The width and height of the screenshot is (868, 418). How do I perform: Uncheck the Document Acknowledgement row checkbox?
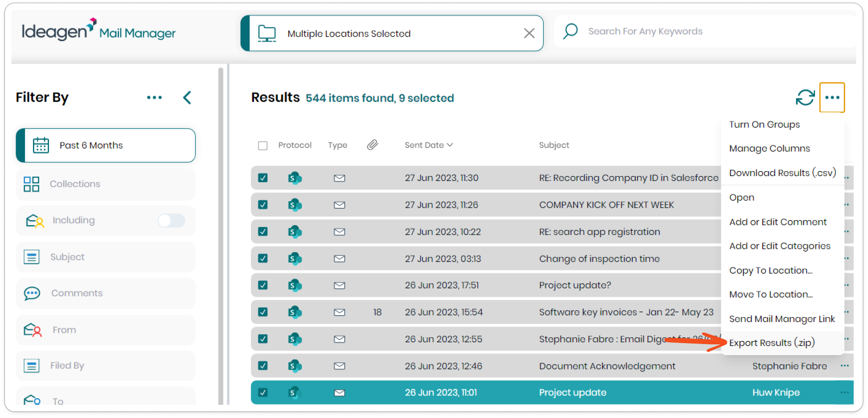point(263,366)
